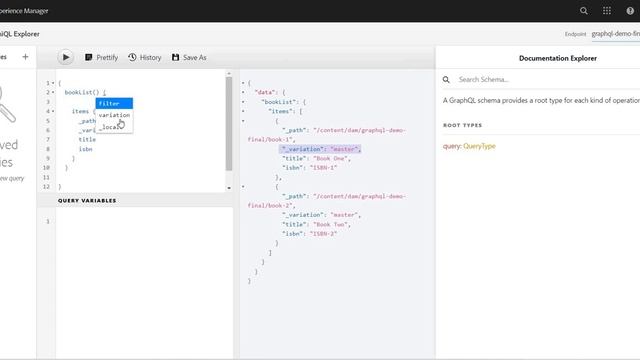
Task: Run the GraphQL query with play button
Action: pos(65,57)
